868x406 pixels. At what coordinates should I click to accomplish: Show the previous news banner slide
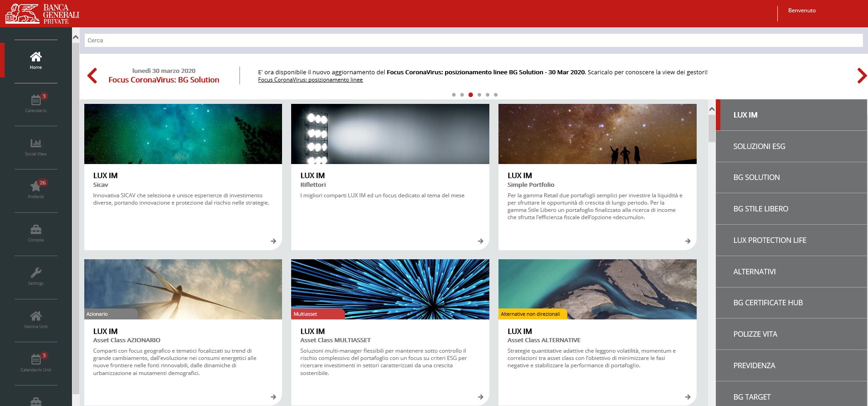[92, 76]
